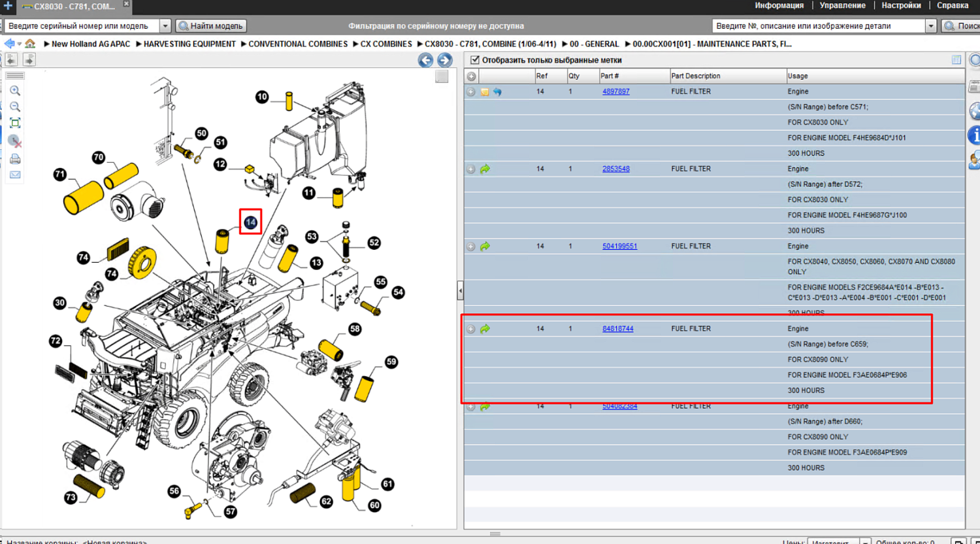980x544 pixels.
Task: Click the table view icon above the parts list
Action: (x=956, y=60)
